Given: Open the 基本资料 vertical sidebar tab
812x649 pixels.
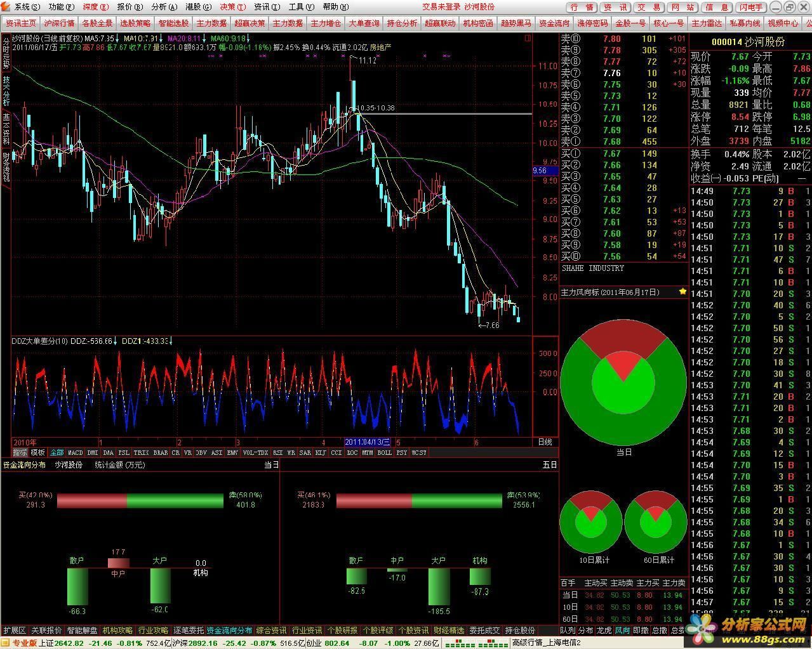Looking at the screenshot, I should tap(6, 129).
